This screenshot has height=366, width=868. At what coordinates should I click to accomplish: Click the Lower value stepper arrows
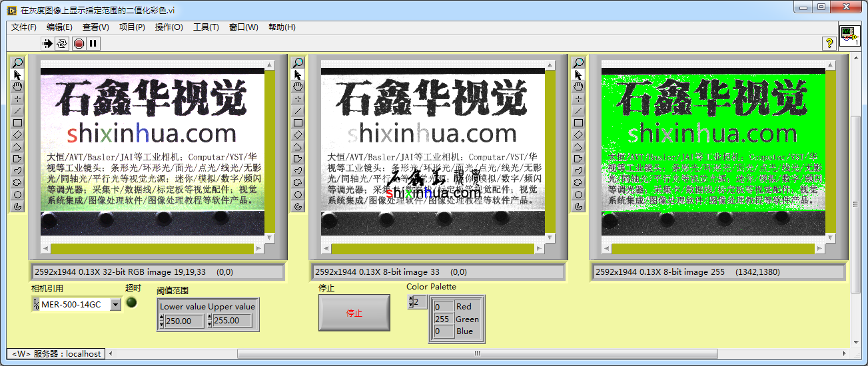(x=161, y=321)
